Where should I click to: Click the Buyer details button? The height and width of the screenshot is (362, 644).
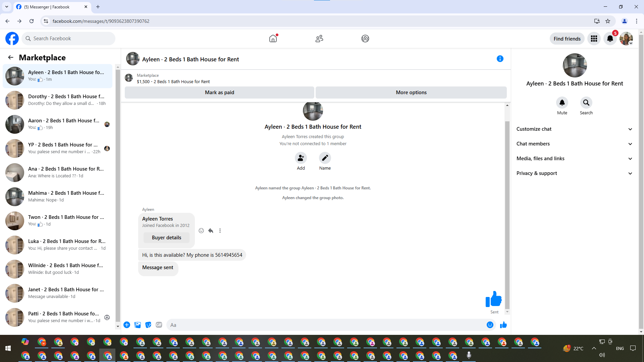coord(166,238)
